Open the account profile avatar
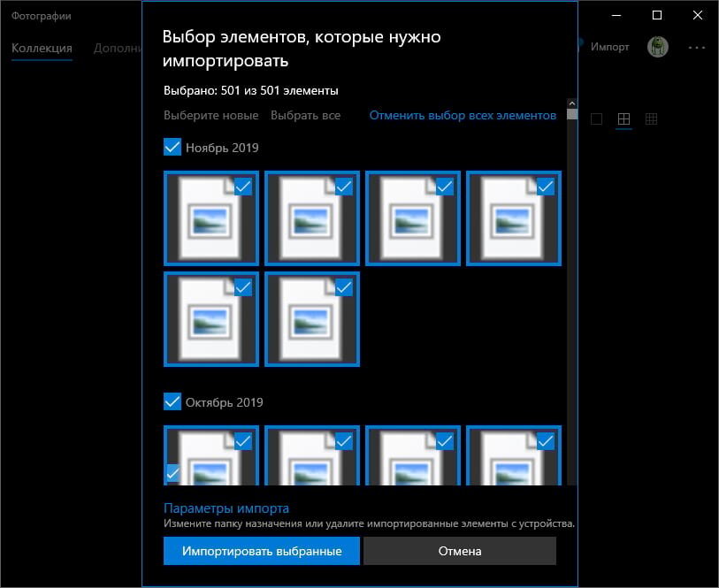The image size is (719, 588). point(657,47)
